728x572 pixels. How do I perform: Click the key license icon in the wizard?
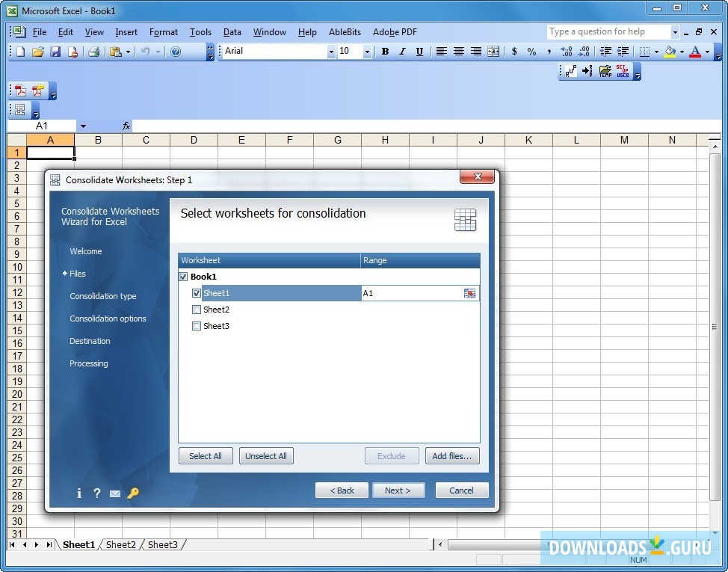click(133, 493)
